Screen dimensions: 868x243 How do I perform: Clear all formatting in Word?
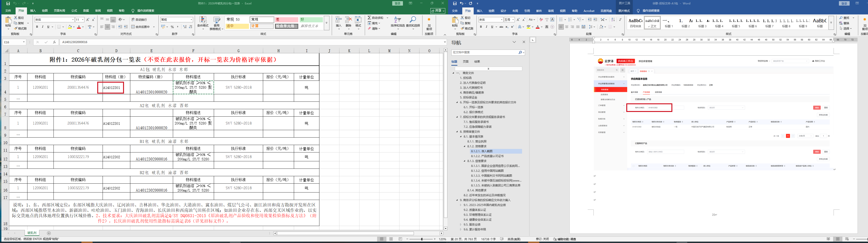pos(541,20)
